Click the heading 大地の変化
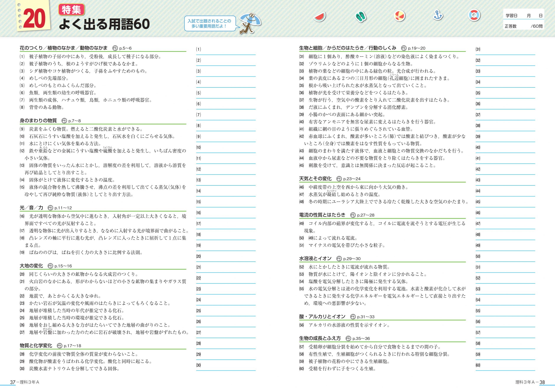The height and width of the screenshot is (392, 555). [31, 266]
